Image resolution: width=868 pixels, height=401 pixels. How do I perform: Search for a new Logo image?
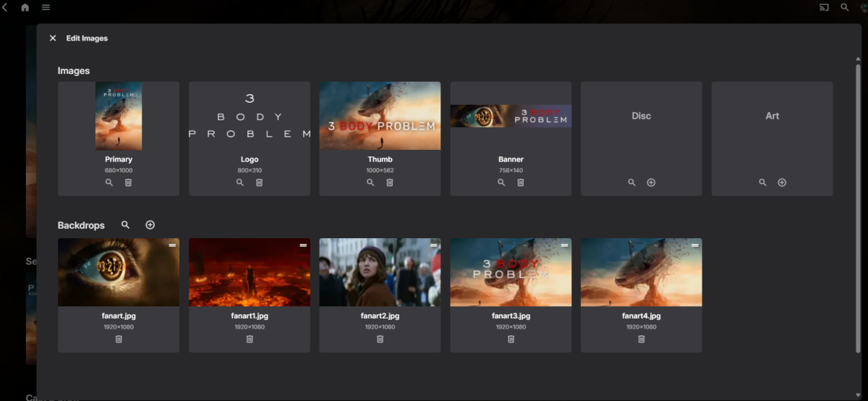click(240, 182)
